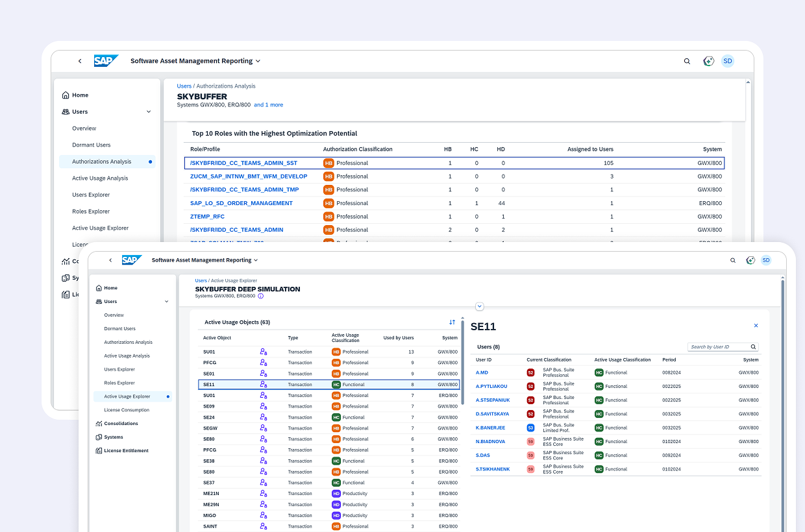Open the ZTEMP_RFC role link

pos(207,217)
